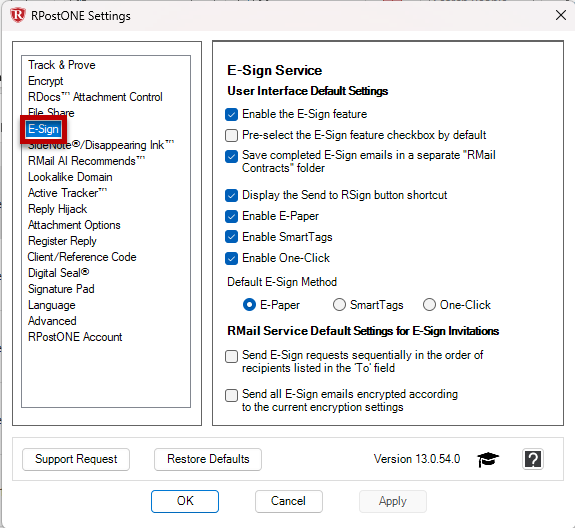Select E-Sign in the settings list
This screenshot has width=575, height=528.
[43, 129]
